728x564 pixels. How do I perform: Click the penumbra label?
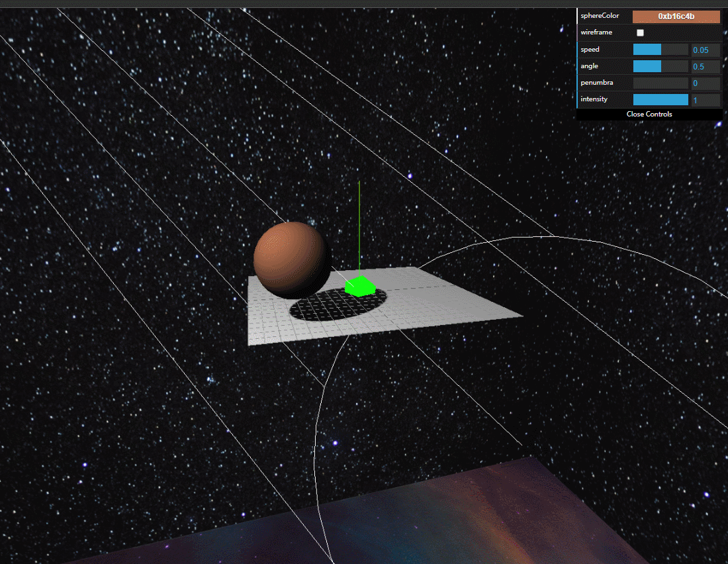(596, 83)
